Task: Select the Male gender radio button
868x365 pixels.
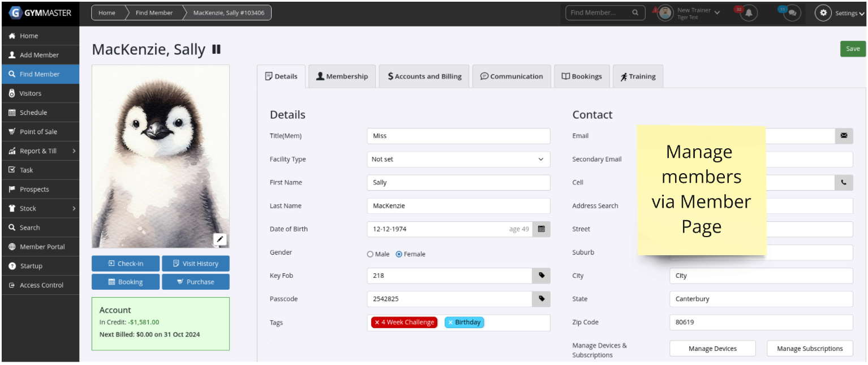Action: (x=370, y=255)
